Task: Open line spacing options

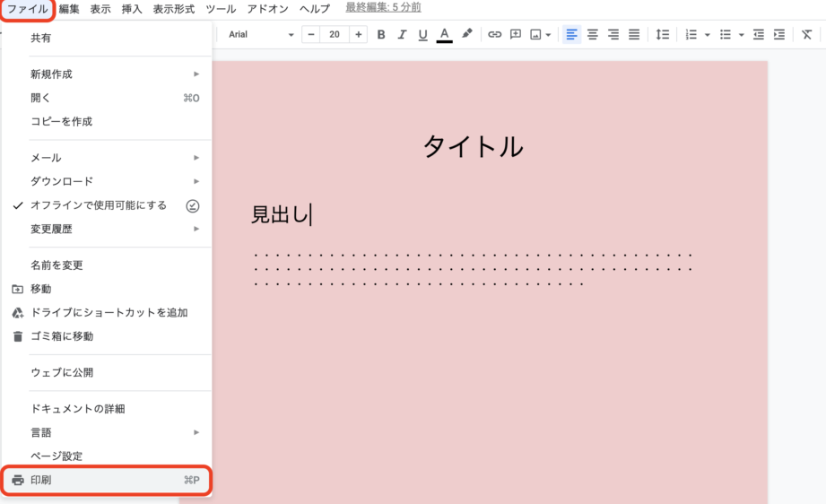Action: click(662, 35)
